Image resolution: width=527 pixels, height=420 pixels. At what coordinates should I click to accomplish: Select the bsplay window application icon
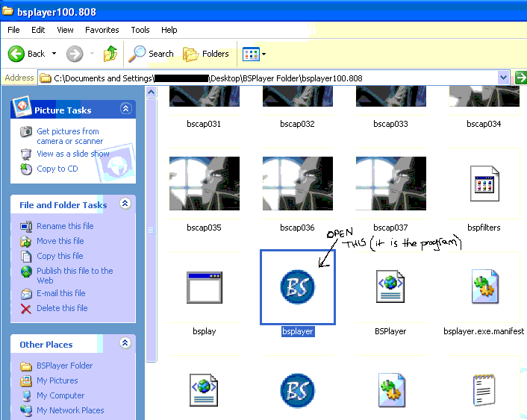tap(205, 287)
